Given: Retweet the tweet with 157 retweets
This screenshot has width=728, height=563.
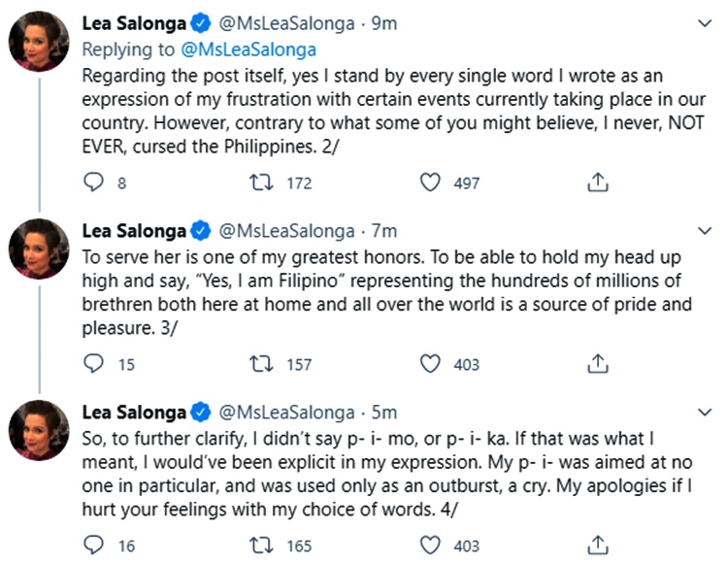Looking at the screenshot, I should [261, 364].
